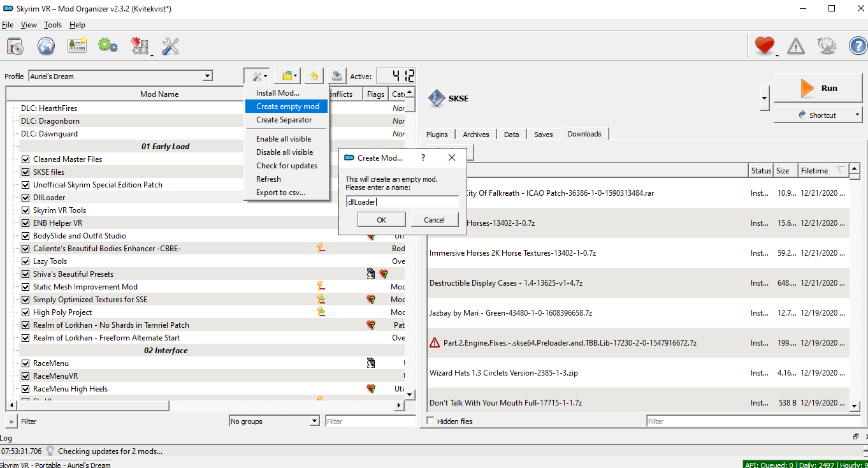Click the Size column header in downloads
The height and width of the screenshot is (468, 868).
point(785,170)
